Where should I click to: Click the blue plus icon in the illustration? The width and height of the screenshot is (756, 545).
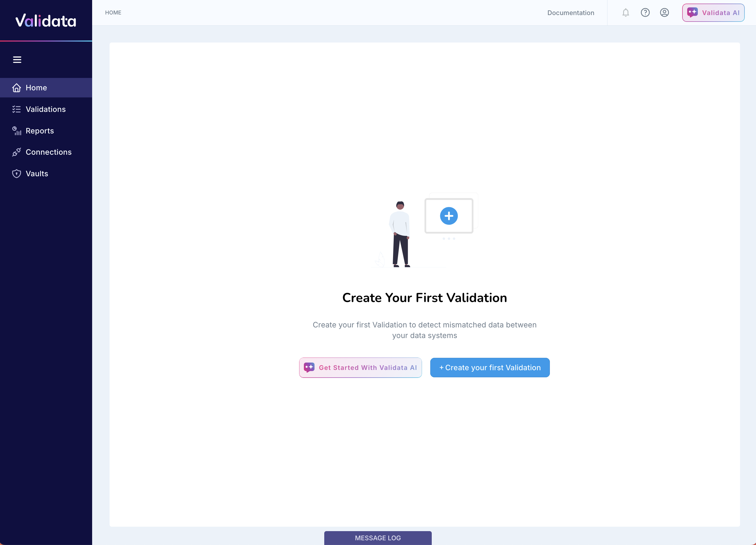tap(449, 216)
